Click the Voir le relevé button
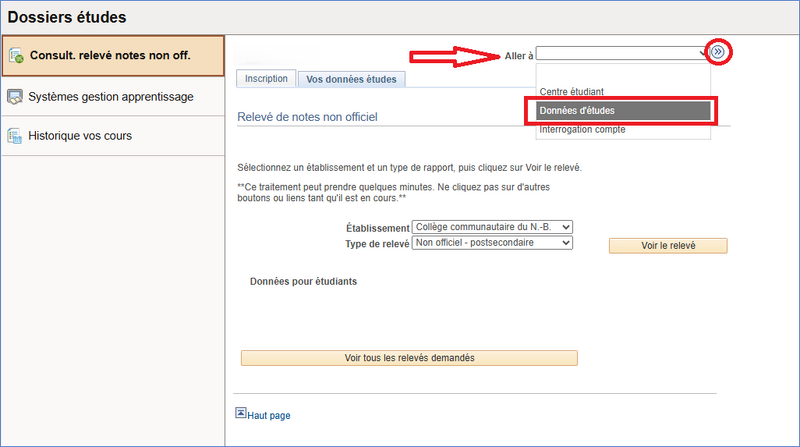 (667, 246)
